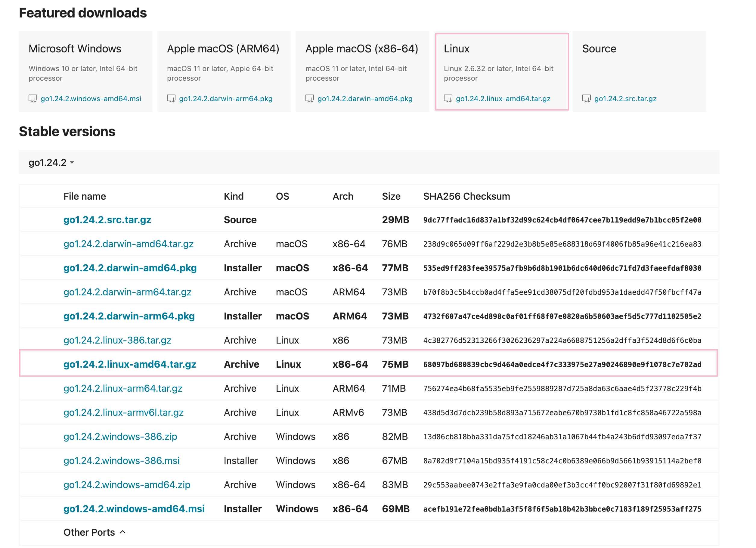Click download icon beside go1.24.2.darwin-arm64.pkg featured link
756x548 pixels.
pyautogui.click(x=171, y=99)
